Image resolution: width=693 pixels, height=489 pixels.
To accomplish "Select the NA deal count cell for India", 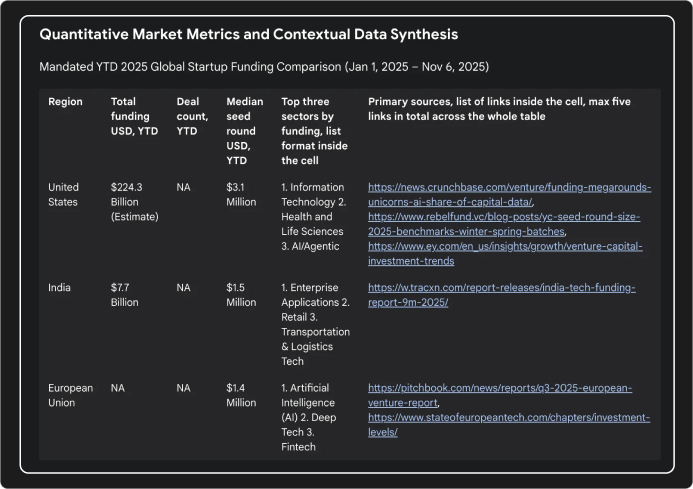I will (x=183, y=287).
